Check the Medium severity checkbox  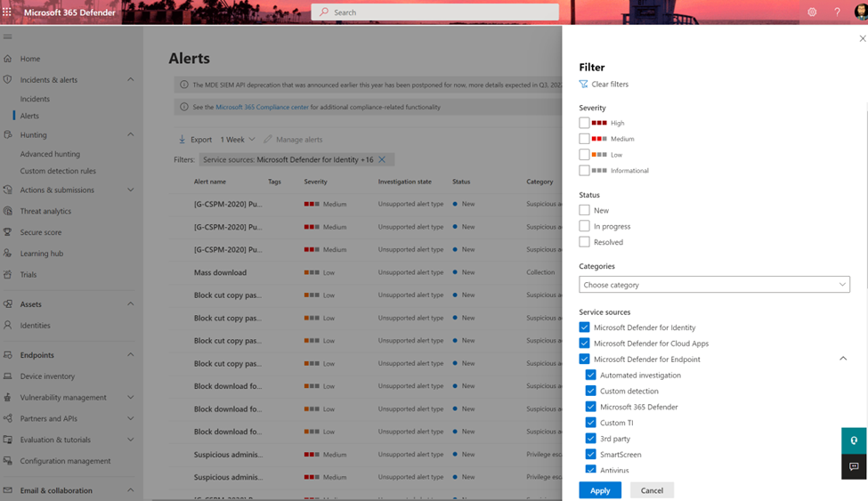(584, 139)
